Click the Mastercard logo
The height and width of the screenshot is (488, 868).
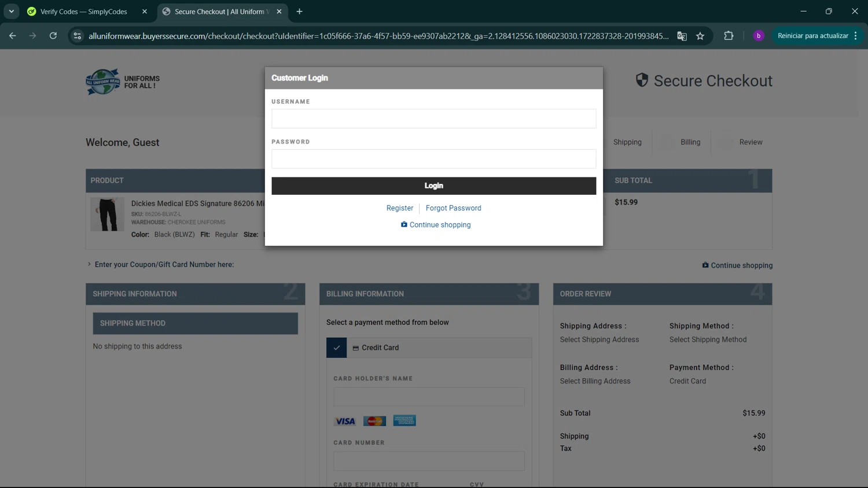click(x=374, y=421)
